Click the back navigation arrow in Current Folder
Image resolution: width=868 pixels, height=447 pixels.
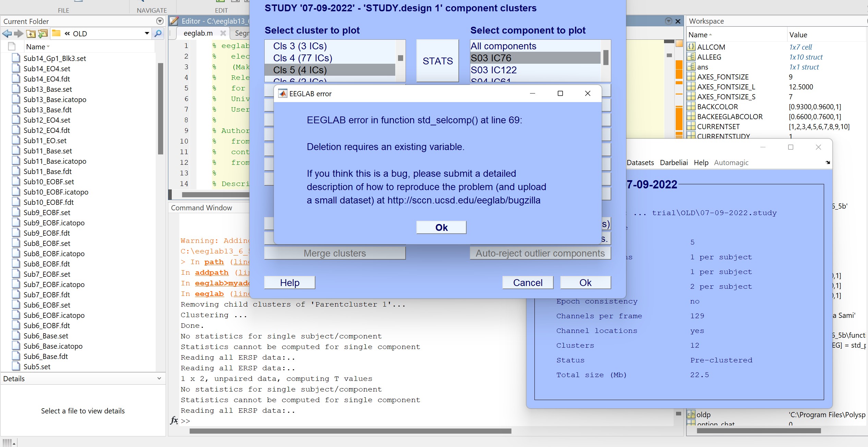point(7,33)
